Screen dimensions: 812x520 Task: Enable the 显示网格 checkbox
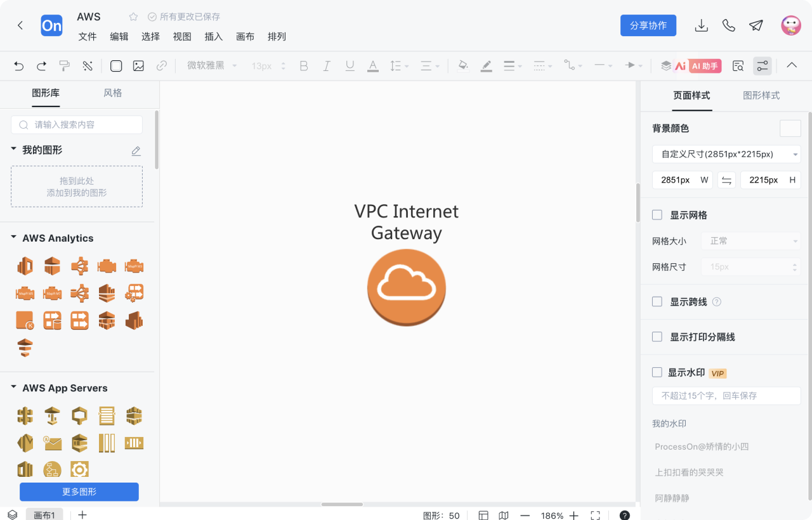pyautogui.click(x=657, y=215)
